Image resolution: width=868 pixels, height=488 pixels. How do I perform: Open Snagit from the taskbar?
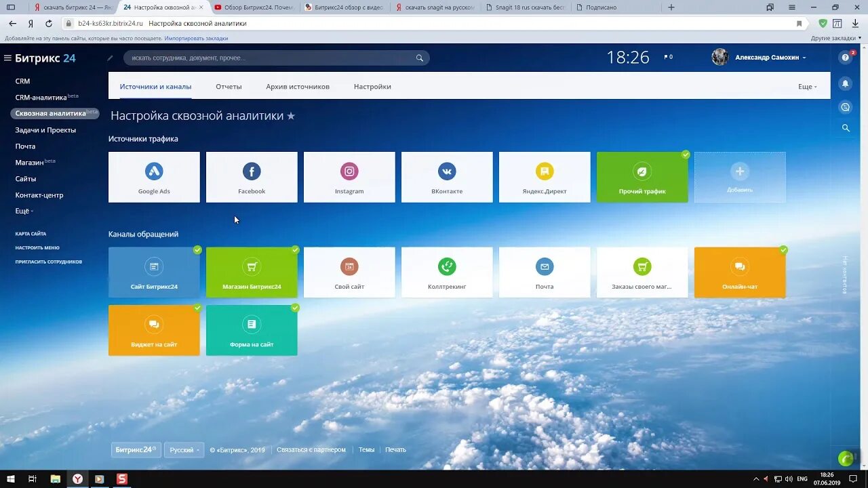[121, 479]
